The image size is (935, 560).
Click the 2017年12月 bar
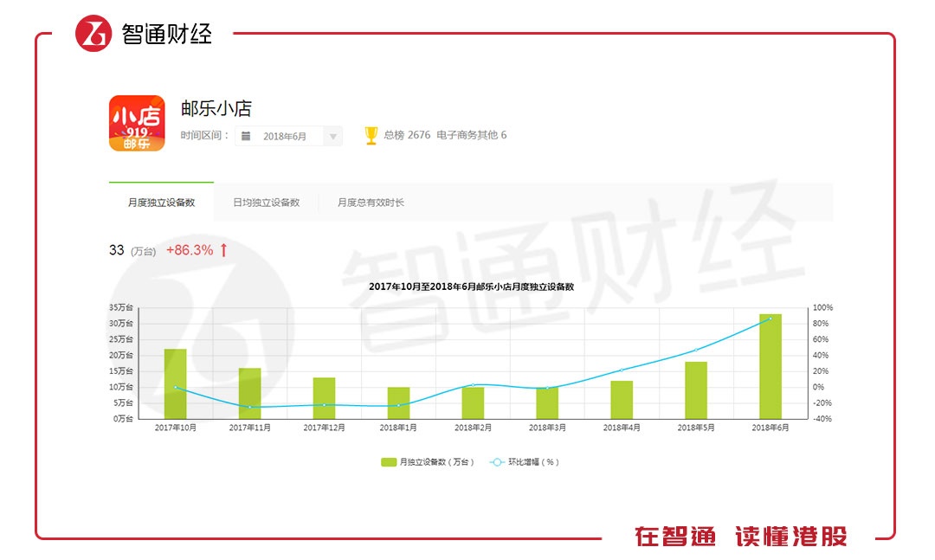coord(324,398)
